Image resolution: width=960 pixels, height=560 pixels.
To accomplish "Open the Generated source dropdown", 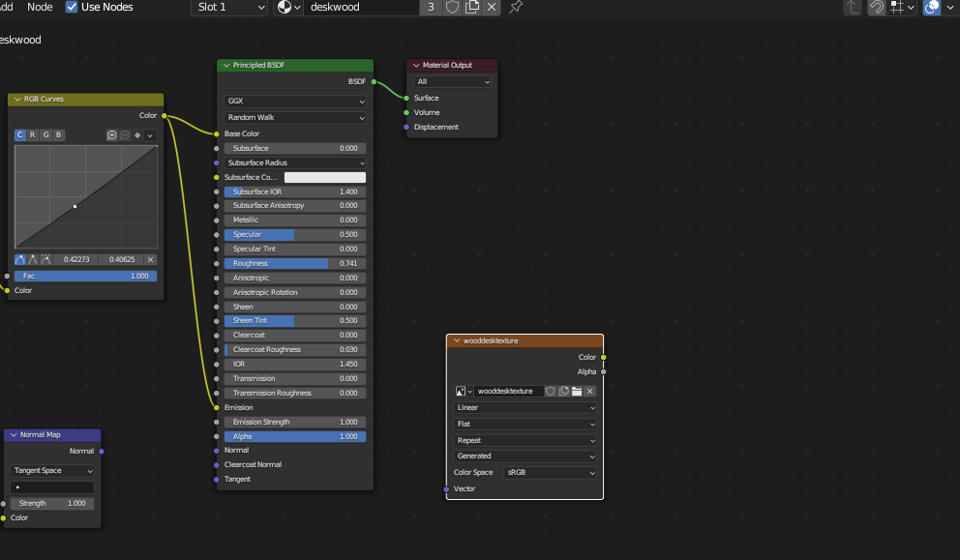I will (x=525, y=456).
